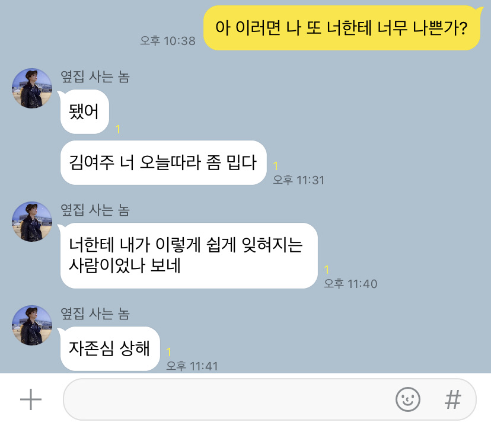Image resolution: width=491 pixels, height=448 pixels.
Task: Tap sender name above 너한테 내가 message
Action: click(x=95, y=210)
